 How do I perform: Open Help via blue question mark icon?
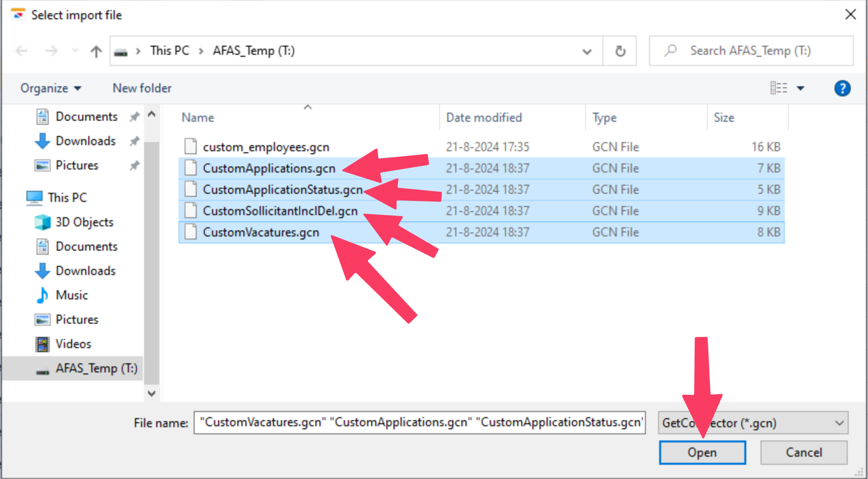tap(842, 88)
